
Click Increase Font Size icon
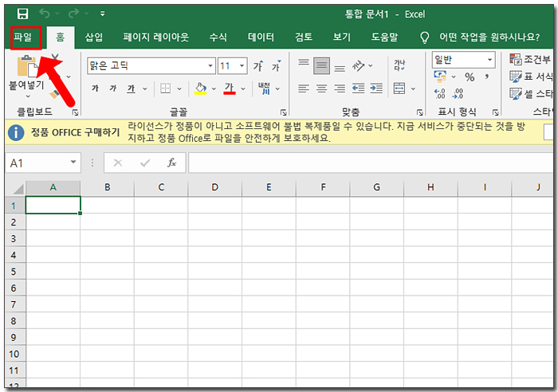click(x=258, y=66)
